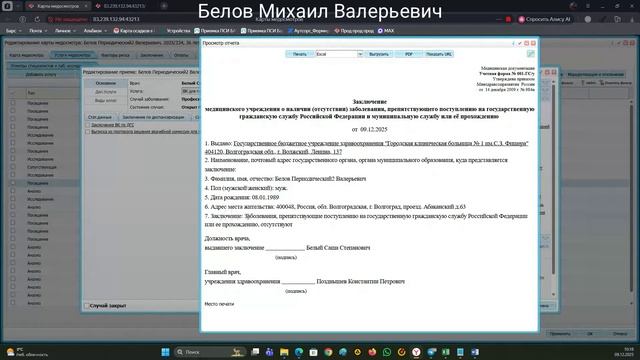The height and width of the screenshot is (360, 640).
Task: Click Добавить услугу in the medical card window
Action: (41, 75)
